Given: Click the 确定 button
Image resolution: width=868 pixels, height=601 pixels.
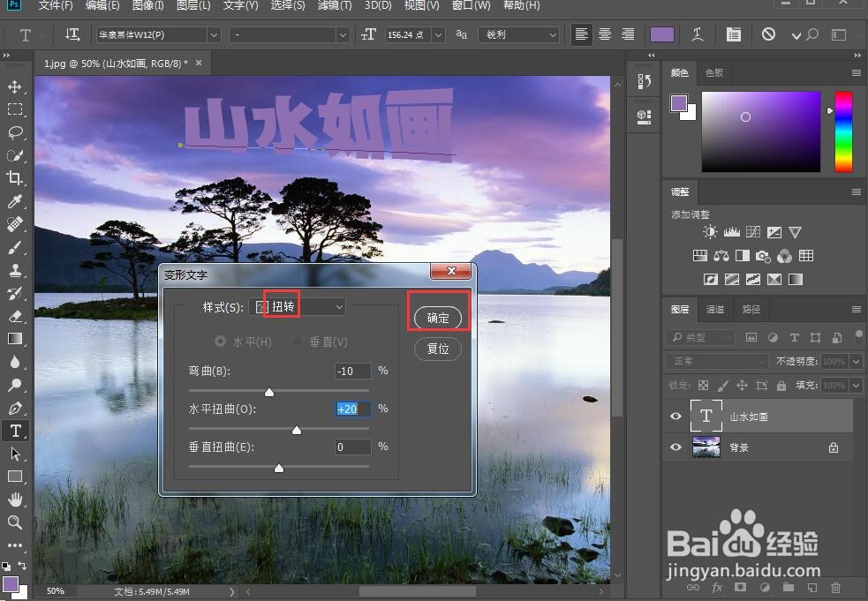Looking at the screenshot, I should (x=438, y=318).
